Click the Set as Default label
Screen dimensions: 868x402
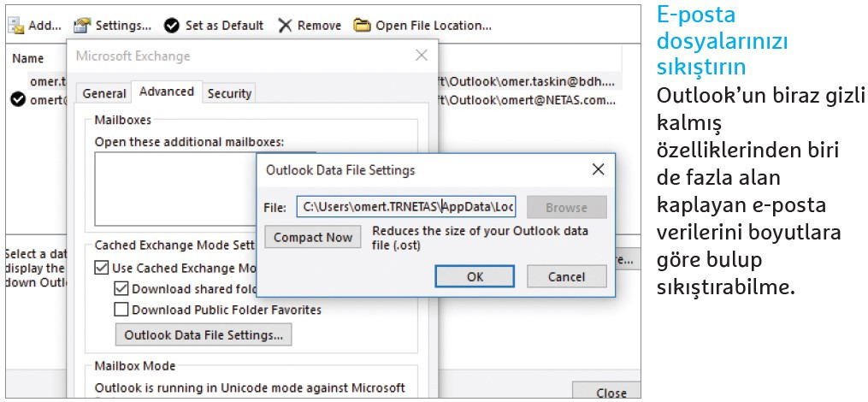click(x=224, y=26)
